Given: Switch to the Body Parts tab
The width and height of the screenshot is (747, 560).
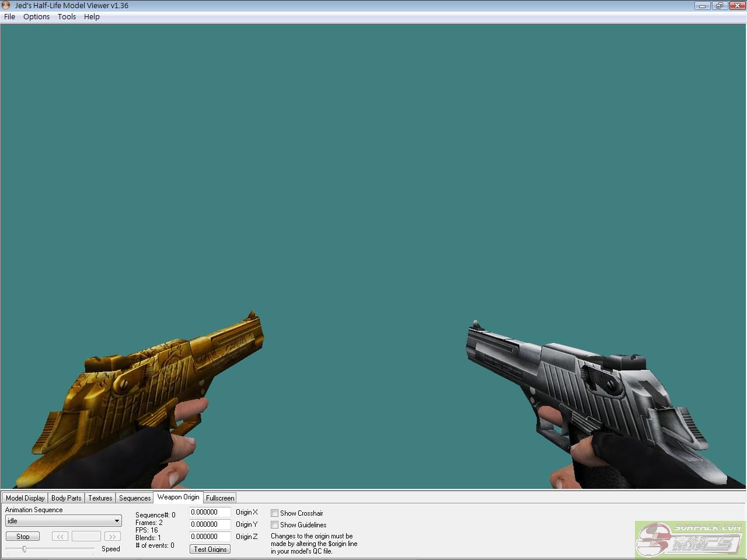Looking at the screenshot, I should pos(66,498).
